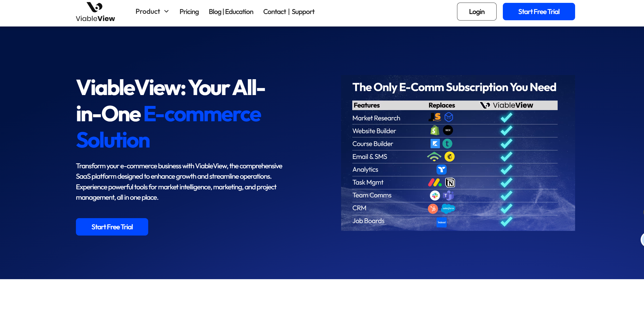Viewport: 644px width, 315px height.
Task: Click the 'CRM' feature label
Action: coord(359,208)
